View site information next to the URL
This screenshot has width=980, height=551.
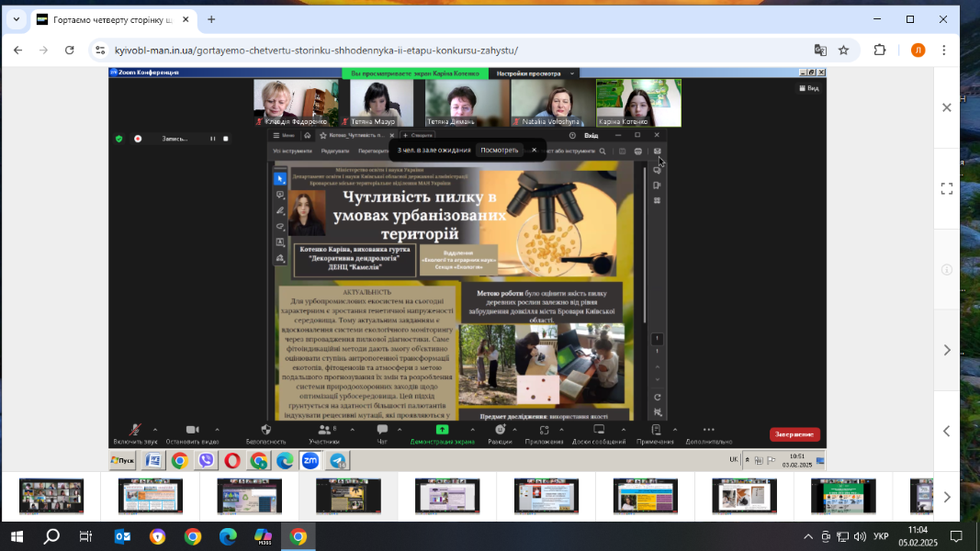(101, 51)
